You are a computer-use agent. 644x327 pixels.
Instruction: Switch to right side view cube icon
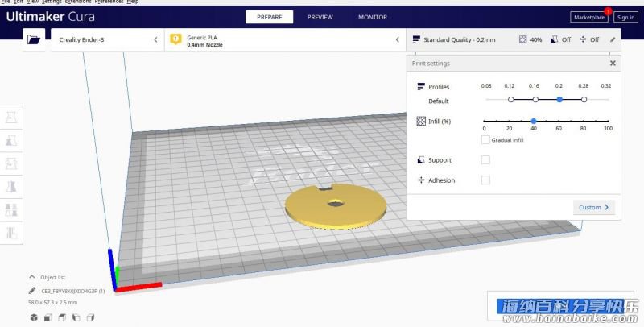(90, 317)
